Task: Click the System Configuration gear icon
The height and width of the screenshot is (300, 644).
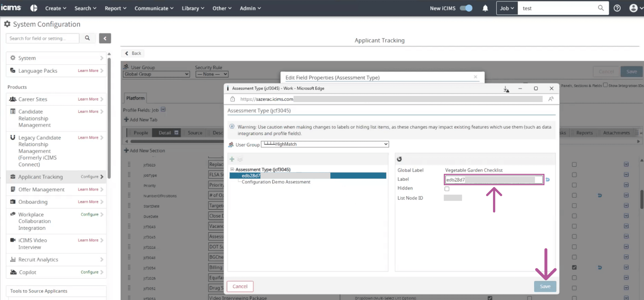Action: 7,24
